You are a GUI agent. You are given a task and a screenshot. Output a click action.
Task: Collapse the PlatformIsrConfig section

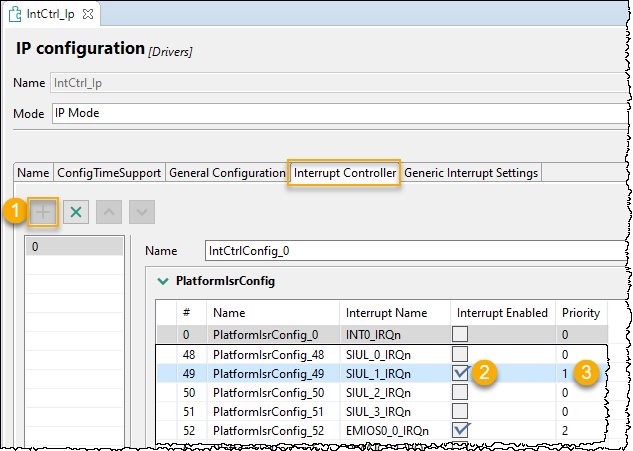coord(162,281)
